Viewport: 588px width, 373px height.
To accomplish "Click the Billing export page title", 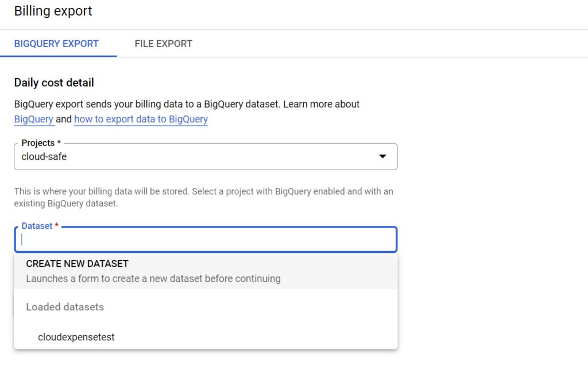I will (x=53, y=11).
